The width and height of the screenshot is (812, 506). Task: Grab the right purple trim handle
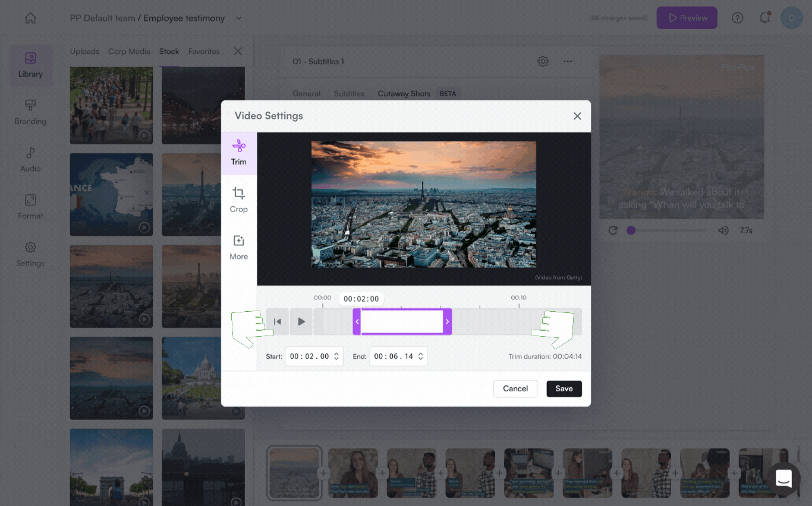click(x=448, y=321)
